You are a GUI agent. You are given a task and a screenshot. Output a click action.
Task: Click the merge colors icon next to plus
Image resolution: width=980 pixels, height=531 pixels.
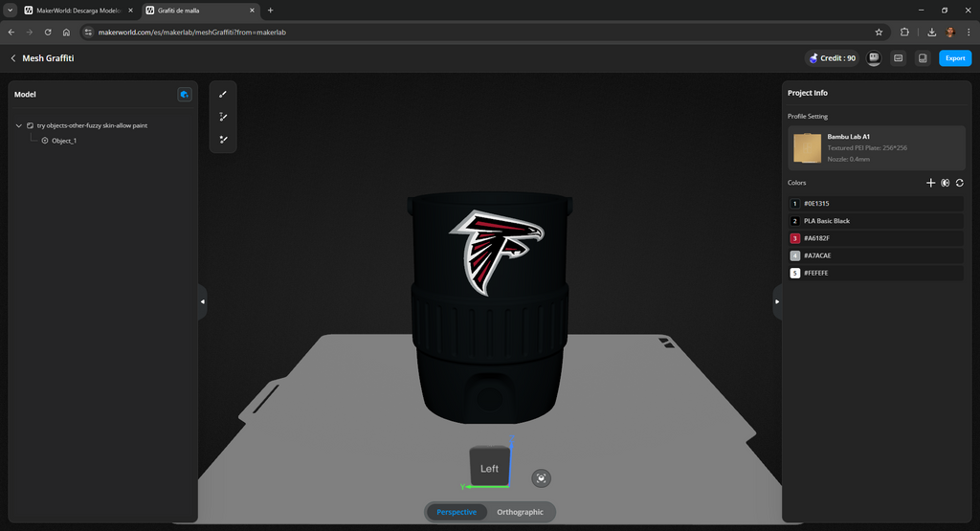point(945,183)
